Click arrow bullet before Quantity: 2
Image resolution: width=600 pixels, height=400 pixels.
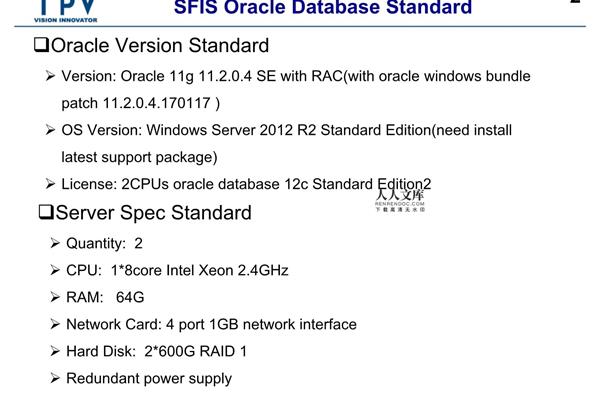(x=55, y=243)
